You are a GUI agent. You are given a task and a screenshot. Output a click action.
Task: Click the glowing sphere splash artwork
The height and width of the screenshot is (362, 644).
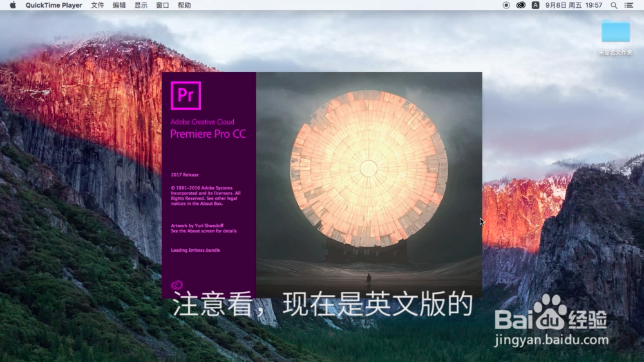coord(369,169)
